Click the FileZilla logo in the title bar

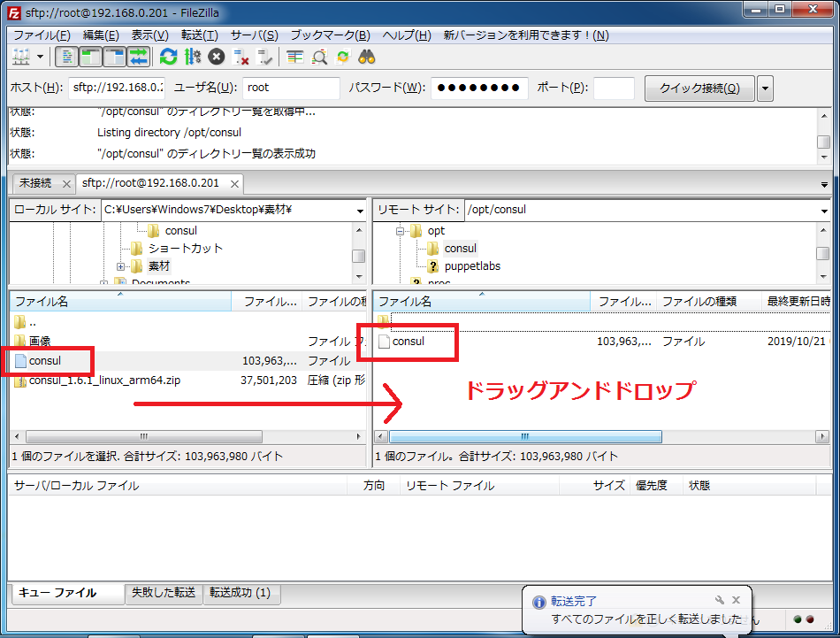click(14, 12)
